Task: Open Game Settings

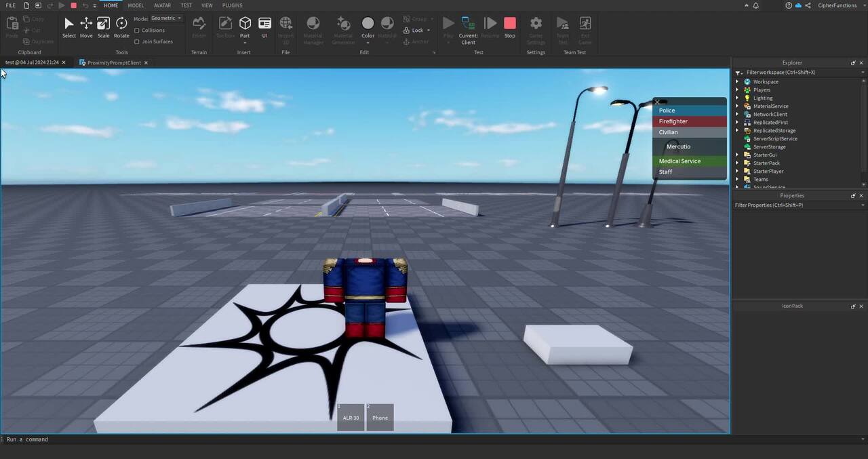Action: point(536,31)
